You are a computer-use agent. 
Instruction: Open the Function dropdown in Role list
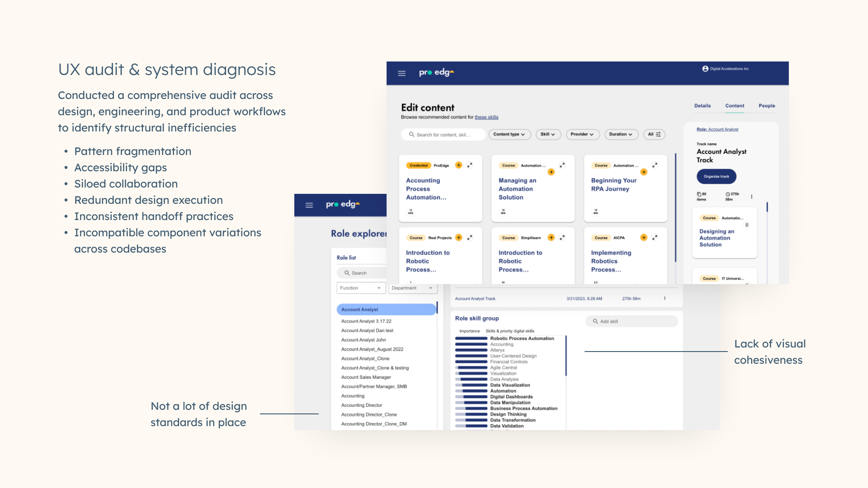360,288
